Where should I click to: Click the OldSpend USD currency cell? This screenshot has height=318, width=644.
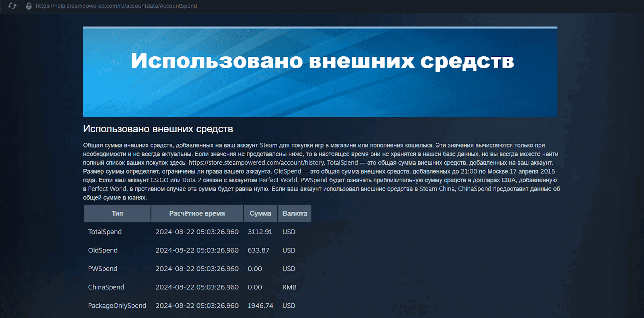click(x=289, y=250)
